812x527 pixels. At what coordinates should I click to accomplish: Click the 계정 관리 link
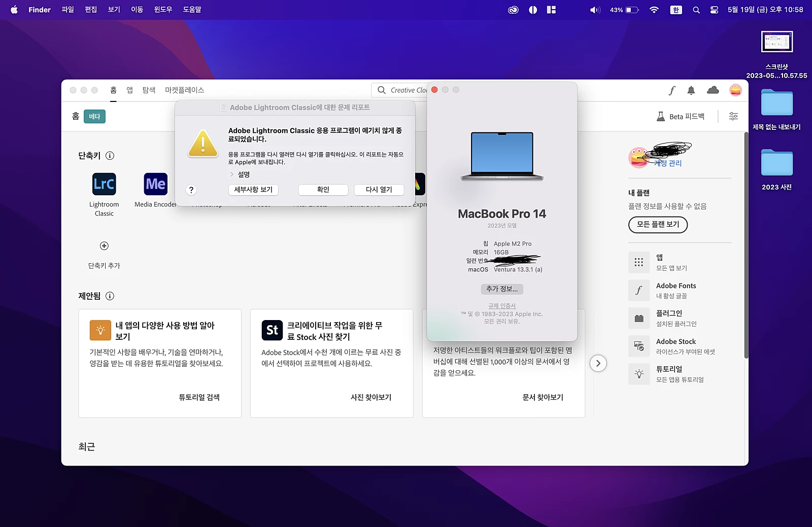667,163
